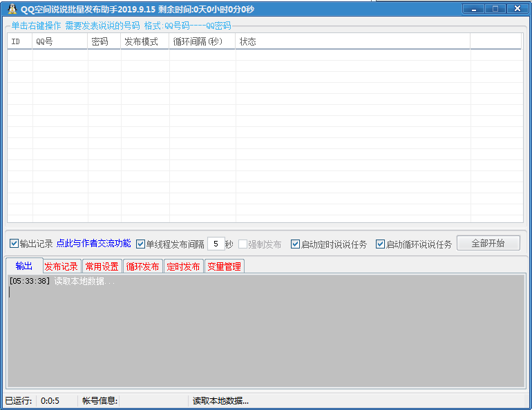The width and height of the screenshot is (532, 410).
Task: Click the 已运行 status bar label
Action: tap(19, 401)
